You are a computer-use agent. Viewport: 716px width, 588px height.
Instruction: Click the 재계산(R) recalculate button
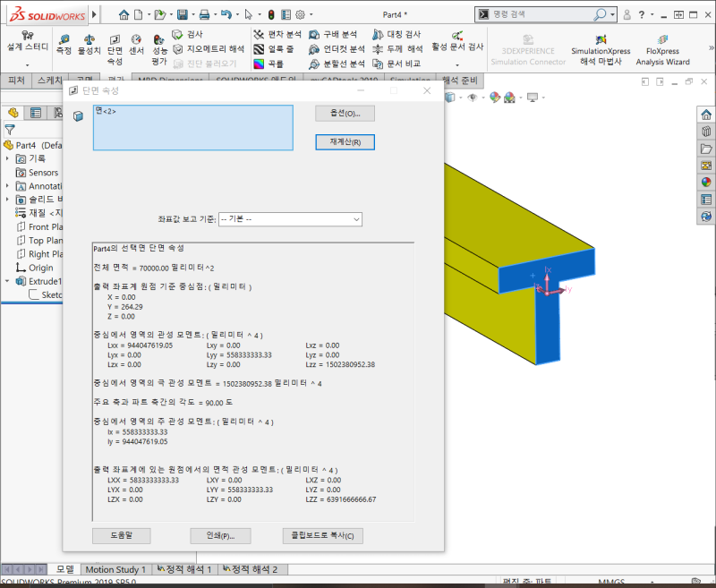(x=345, y=142)
